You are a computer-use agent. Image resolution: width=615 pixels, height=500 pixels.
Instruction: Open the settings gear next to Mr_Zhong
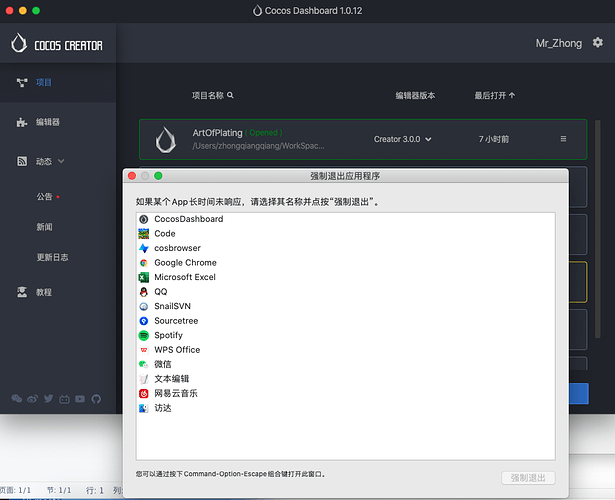[597, 43]
